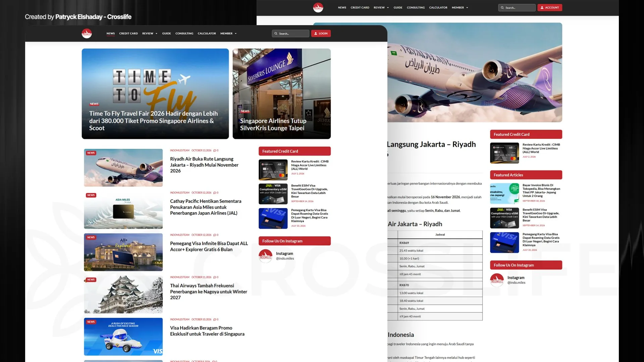Open CREDIT CARD menu in the left window
Screen dimensions: 644x362
[x=128, y=34]
